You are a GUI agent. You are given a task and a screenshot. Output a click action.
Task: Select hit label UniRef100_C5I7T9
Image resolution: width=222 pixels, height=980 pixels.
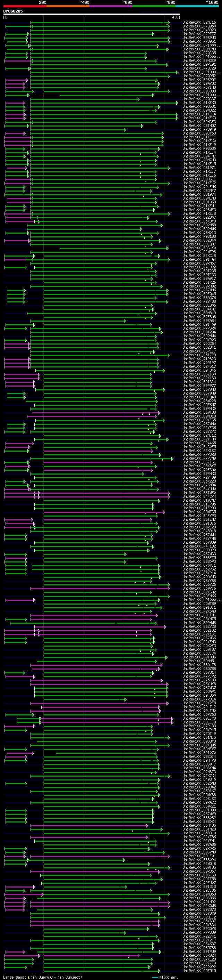click(x=199, y=355)
